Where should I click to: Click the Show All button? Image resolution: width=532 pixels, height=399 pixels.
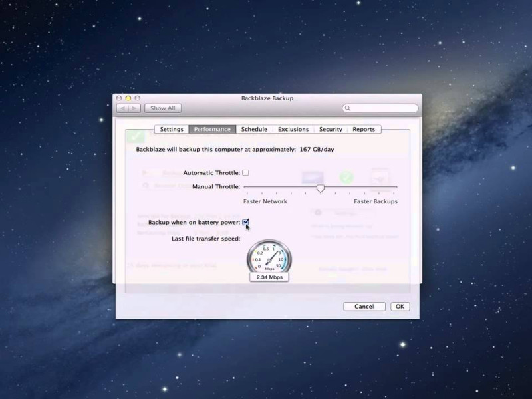pos(163,108)
